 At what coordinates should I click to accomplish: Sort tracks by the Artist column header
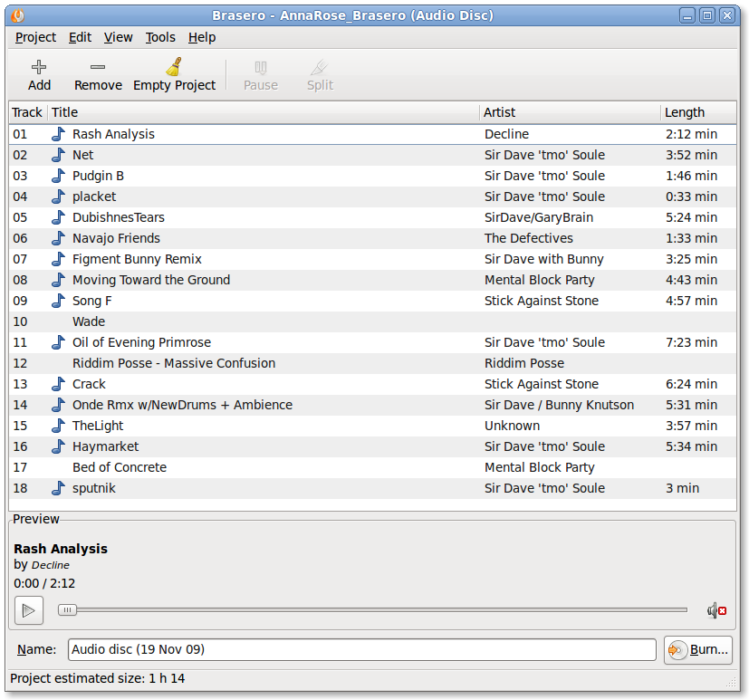(x=570, y=112)
